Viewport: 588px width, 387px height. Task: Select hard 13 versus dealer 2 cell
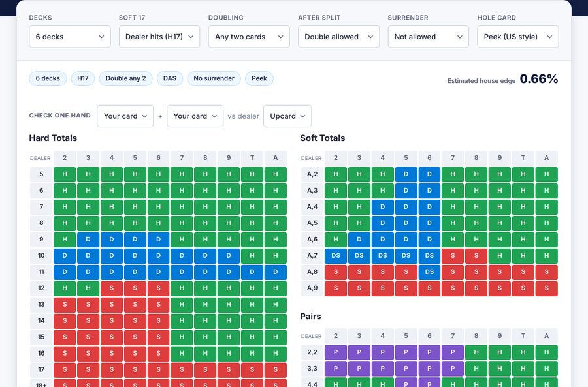(x=65, y=305)
